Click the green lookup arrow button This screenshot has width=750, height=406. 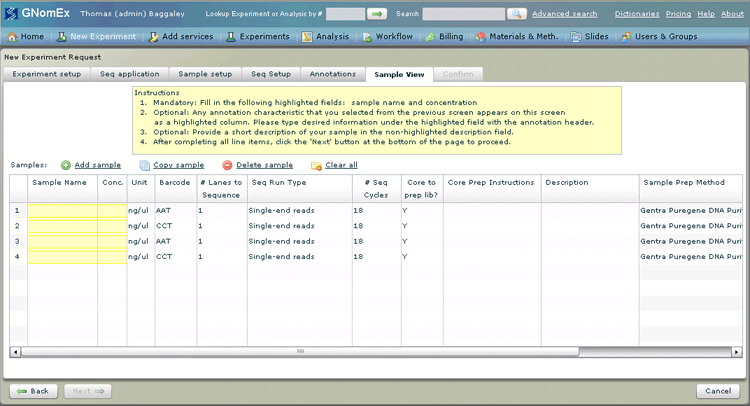click(377, 14)
